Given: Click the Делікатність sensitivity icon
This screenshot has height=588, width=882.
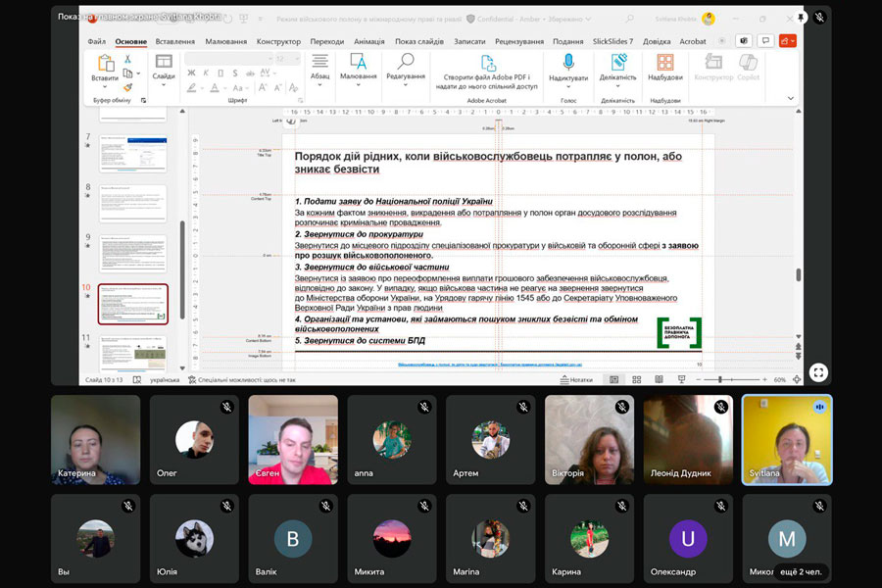Looking at the screenshot, I should tap(617, 64).
